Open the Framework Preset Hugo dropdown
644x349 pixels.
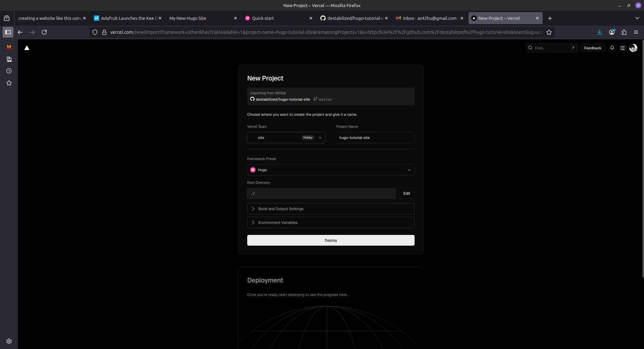tap(330, 170)
